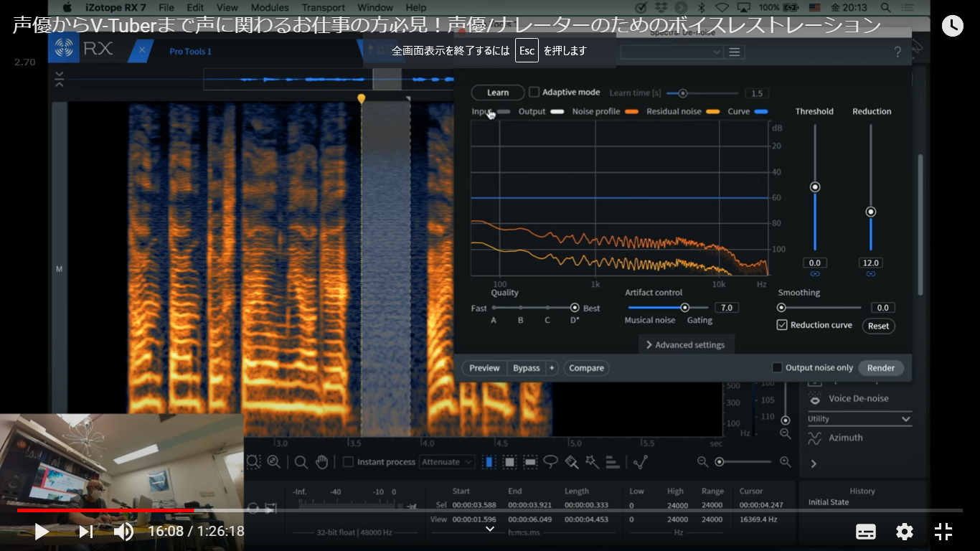Expand Advanced settings section
Viewport: 980px width, 551px height.
(686, 345)
